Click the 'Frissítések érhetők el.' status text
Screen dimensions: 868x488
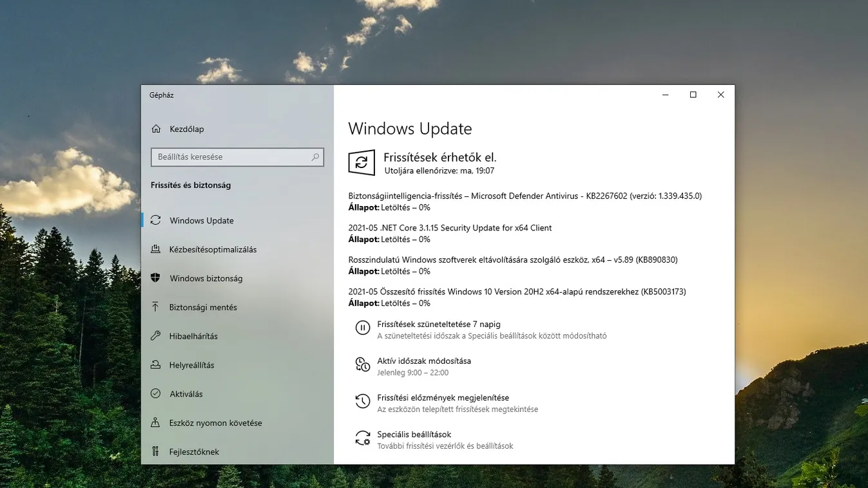tap(440, 157)
